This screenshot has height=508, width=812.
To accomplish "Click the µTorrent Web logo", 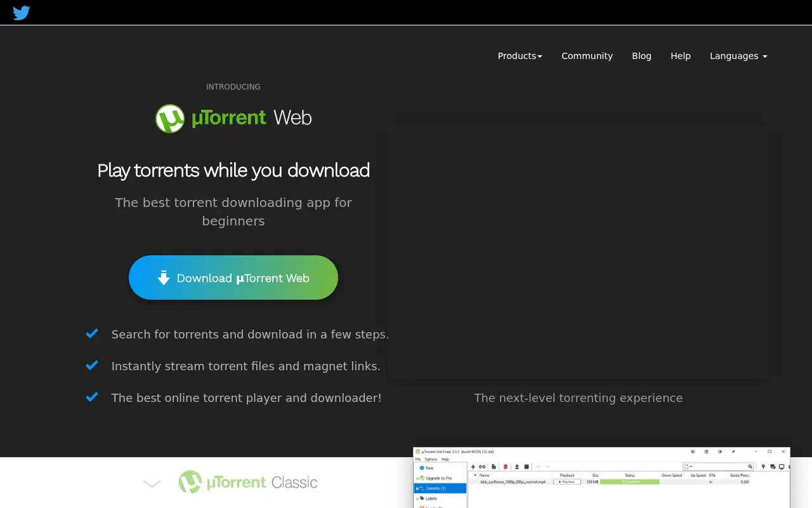I will 233,119.
